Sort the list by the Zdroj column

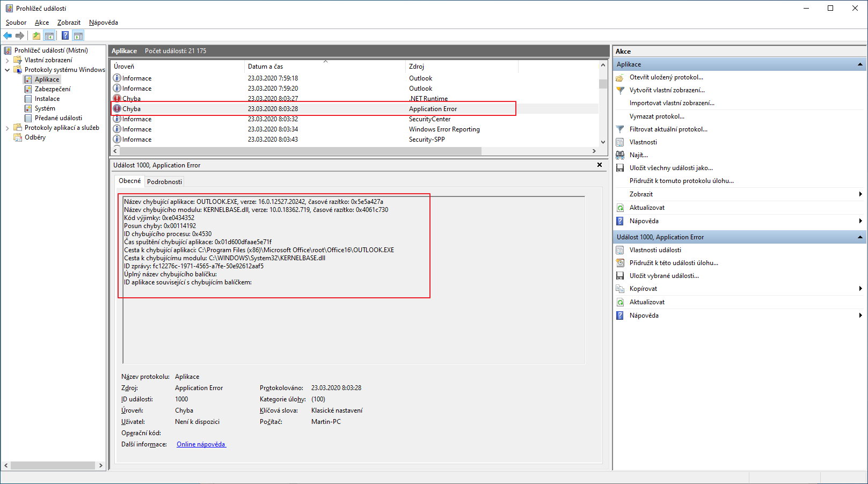click(x=462, y=67)
